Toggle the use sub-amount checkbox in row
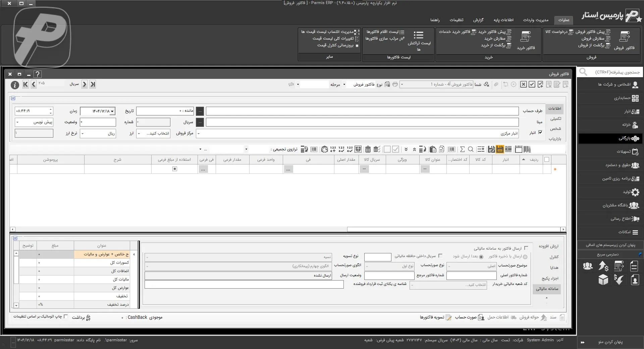Viewport: 644px width, 349px height. point(175,169)
